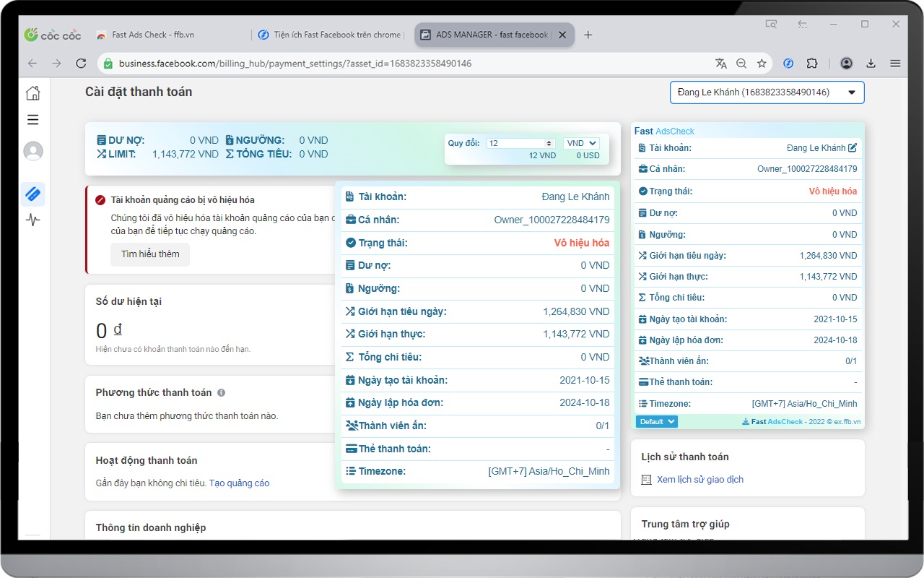924x578 pixels.
Task: Open the Home icon in Facebook sidebar
Action: pyautogui.click(x=32, y=93)
